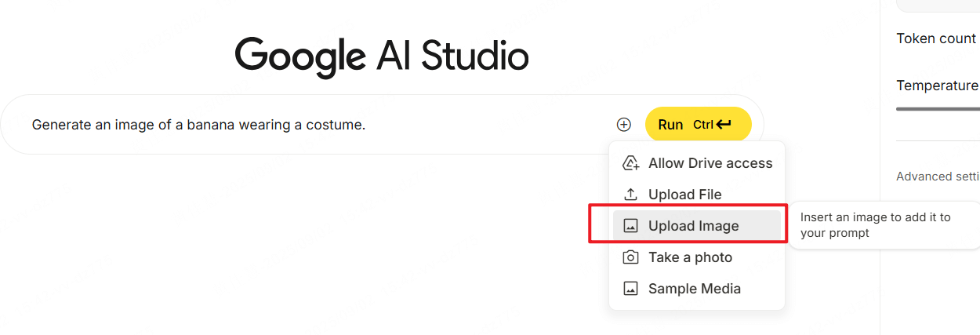Image resolution: width=980 pixels, height=335 pixels.
Task: Click the image icon beside Upload Image
Action: pos(630,226)
